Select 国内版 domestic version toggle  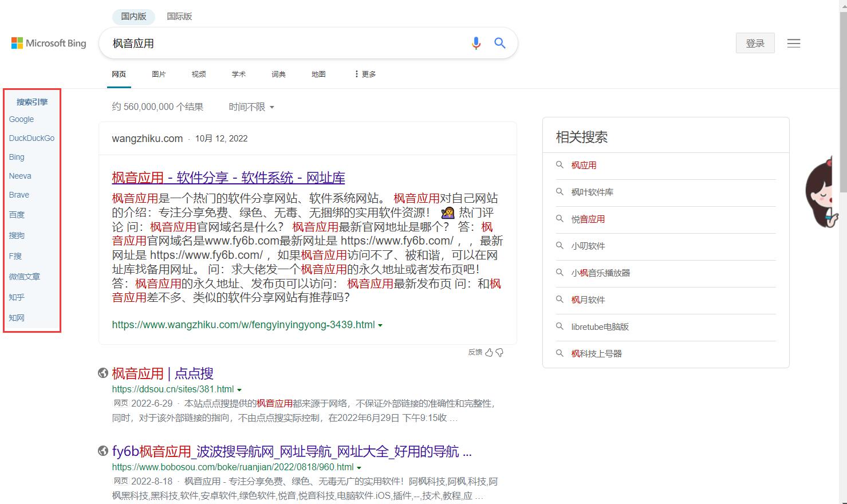pos(133,17)
